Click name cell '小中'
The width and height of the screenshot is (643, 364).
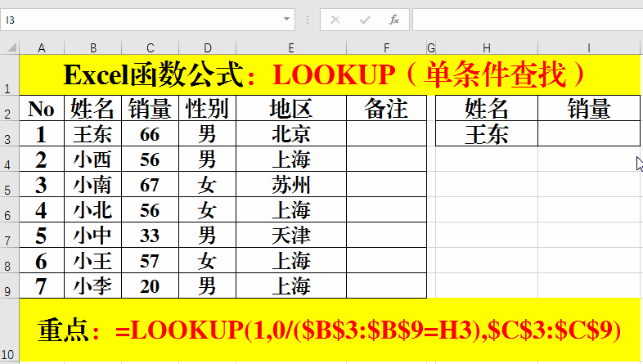tap(93, 236)
